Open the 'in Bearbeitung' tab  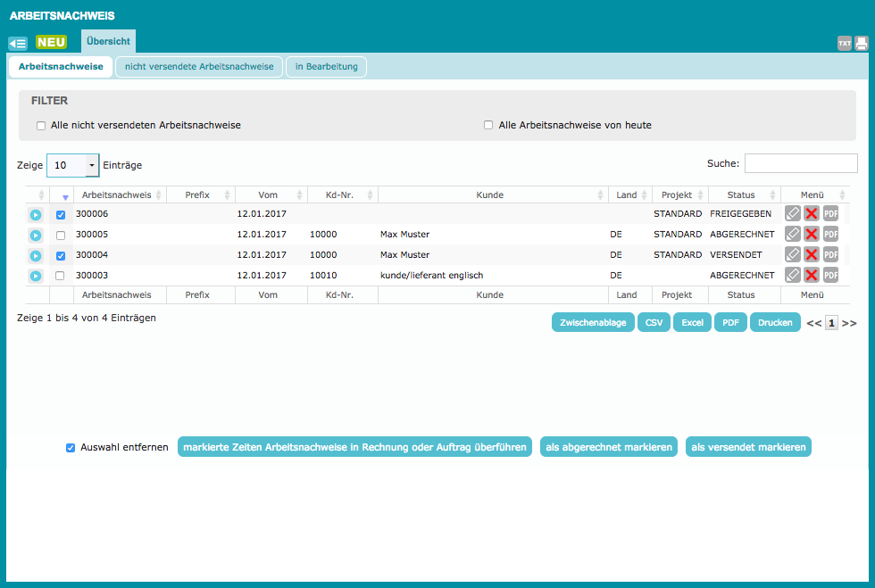tap(326, 67)
